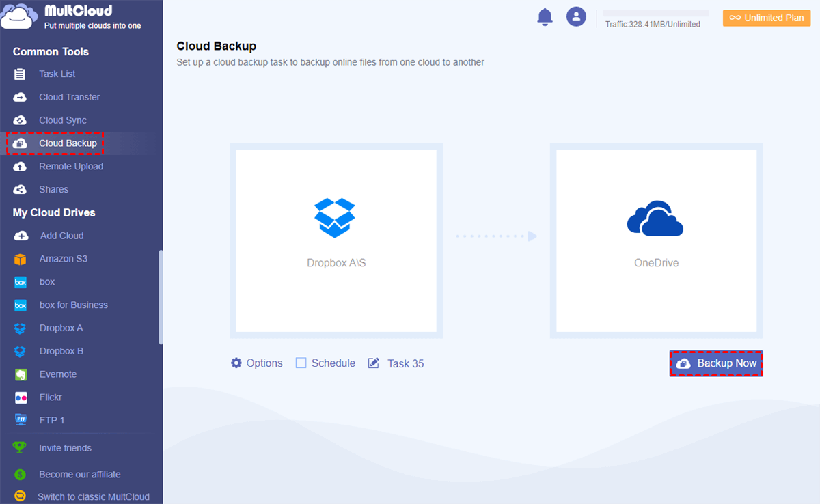Select FTP 1 drive
The height and width of the screenshot is (504, 820).
[x=52, y=421]
